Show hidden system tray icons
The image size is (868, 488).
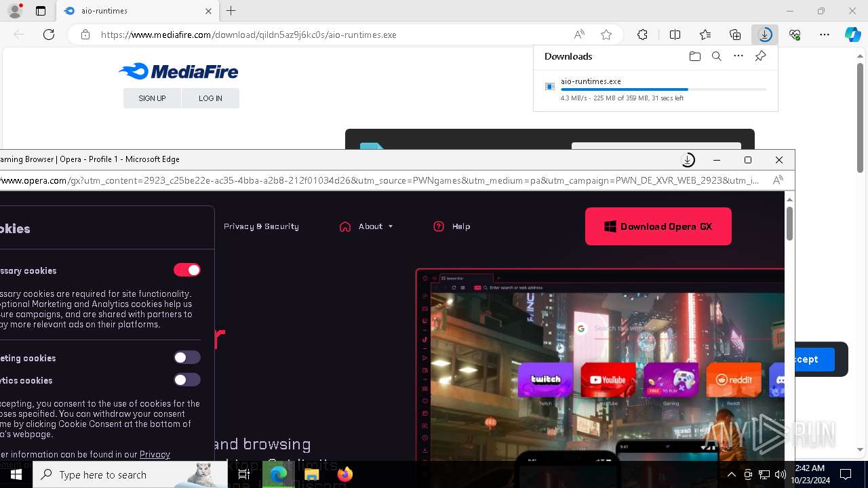tap(731, 474)
